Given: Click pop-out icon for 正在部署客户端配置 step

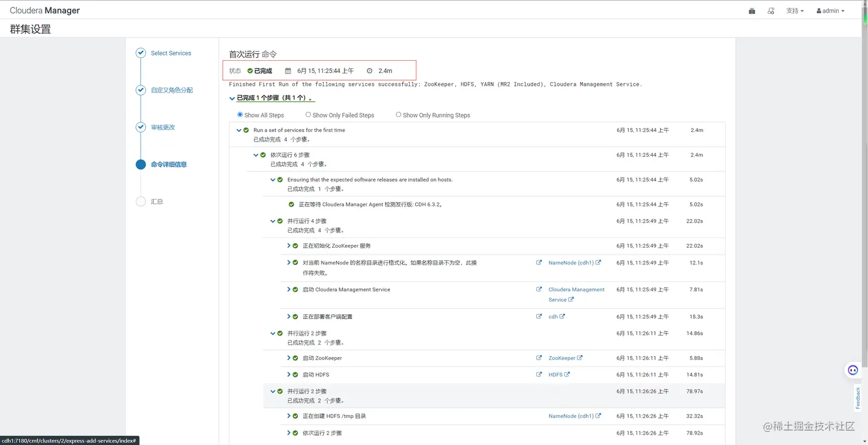Looking at the screenshot, I should (x=539, y=317).
